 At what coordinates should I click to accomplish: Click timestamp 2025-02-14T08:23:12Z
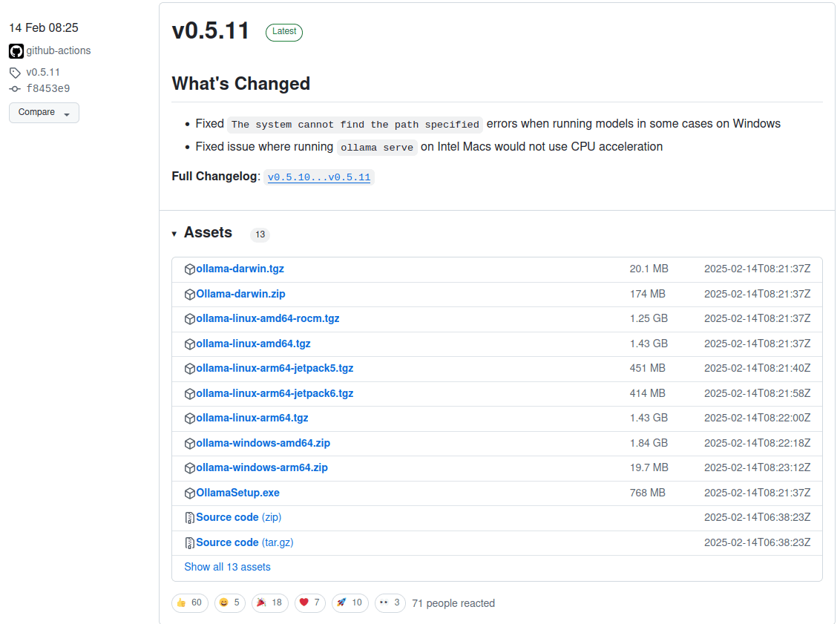click(x=757, y=468)
